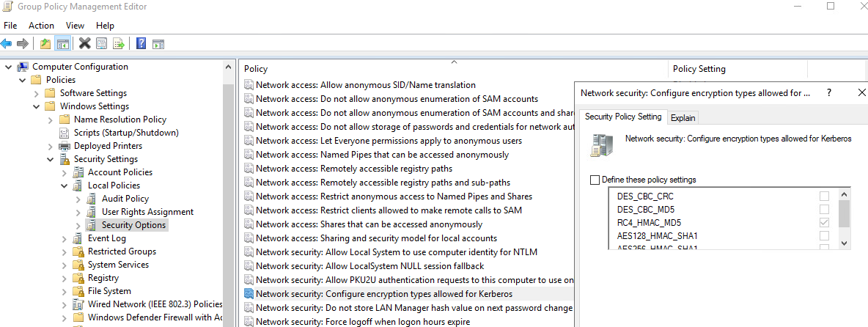
Task: Select User Rights Assignment in the tree
Action: click(x=147, y=212)
